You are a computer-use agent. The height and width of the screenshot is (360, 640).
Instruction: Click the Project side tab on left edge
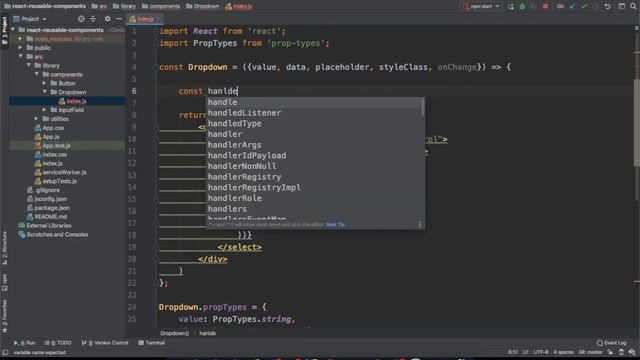4,32
